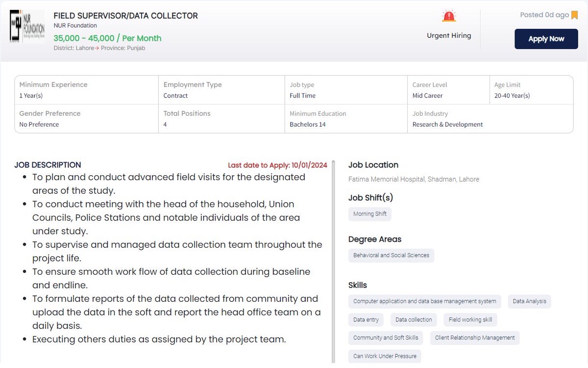Click the Client Relationship Management tag
Viewport: 588px width, 368px height.
click(x=475, y=338)
